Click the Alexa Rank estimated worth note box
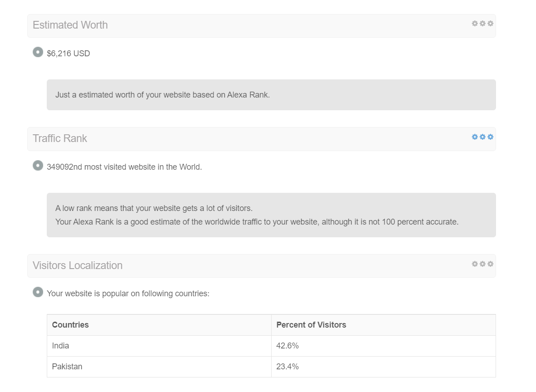The width and height of the screenshot is (536, 392). (x=272, y=95)
